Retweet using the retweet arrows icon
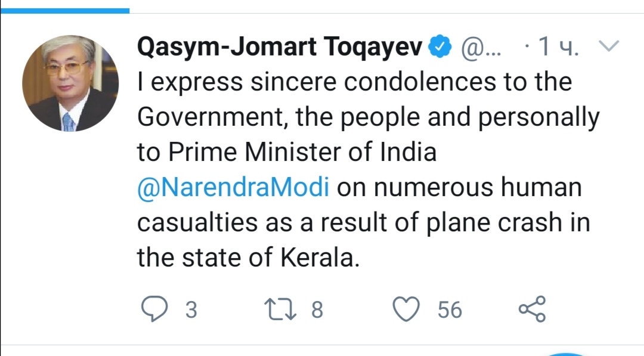 (281, 309)
